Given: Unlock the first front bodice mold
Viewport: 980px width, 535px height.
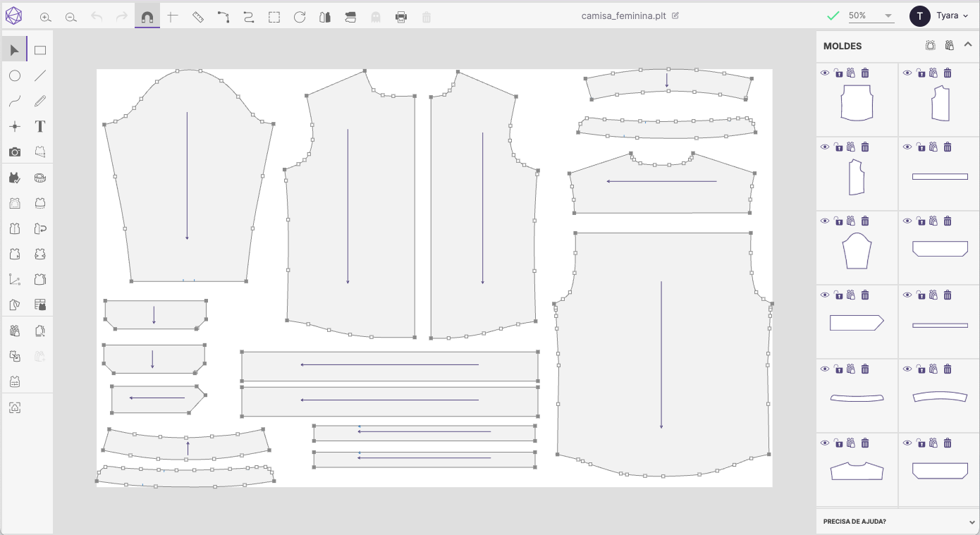Looking at the screenshot, I should point(920,73).
